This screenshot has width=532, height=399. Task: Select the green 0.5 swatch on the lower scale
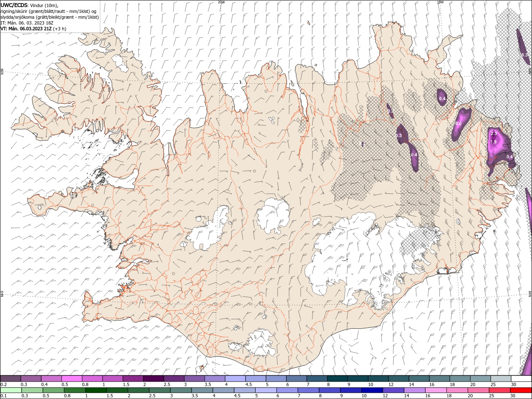tap(53, 390)
